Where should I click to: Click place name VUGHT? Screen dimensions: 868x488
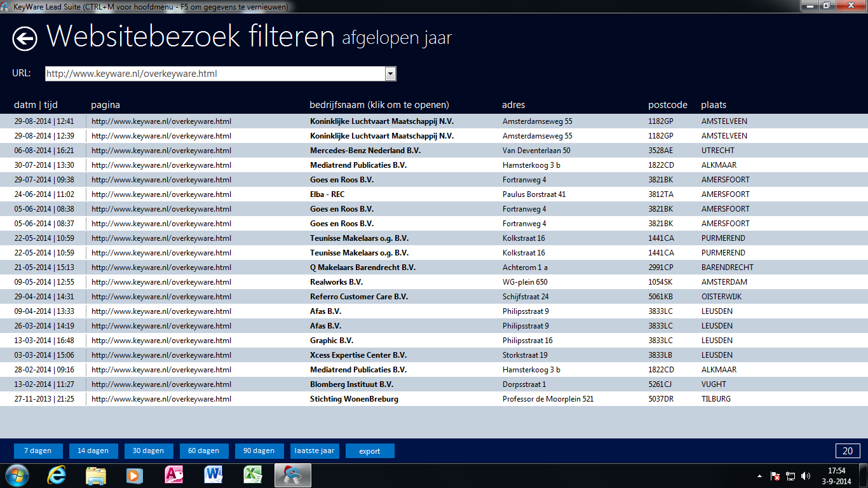(x=714, y=384)
